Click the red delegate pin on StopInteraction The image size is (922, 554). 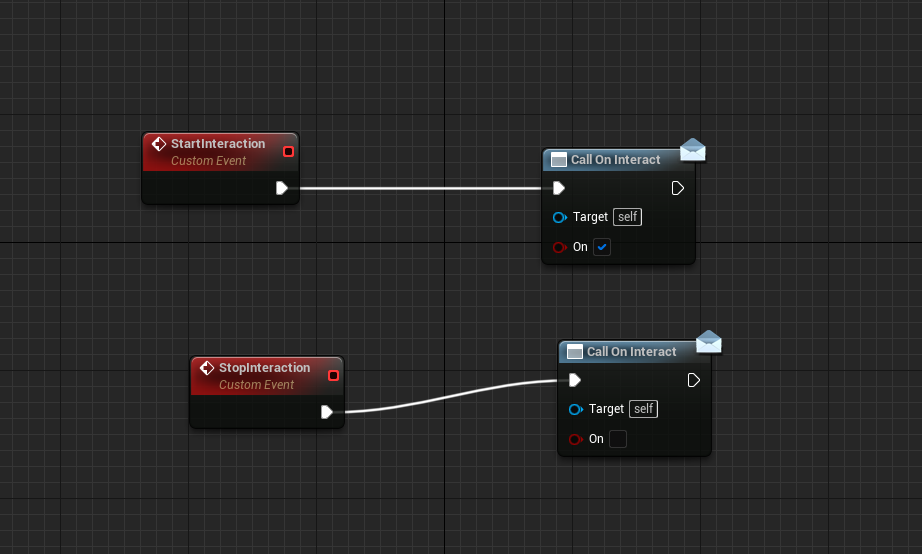click(333, 375)
